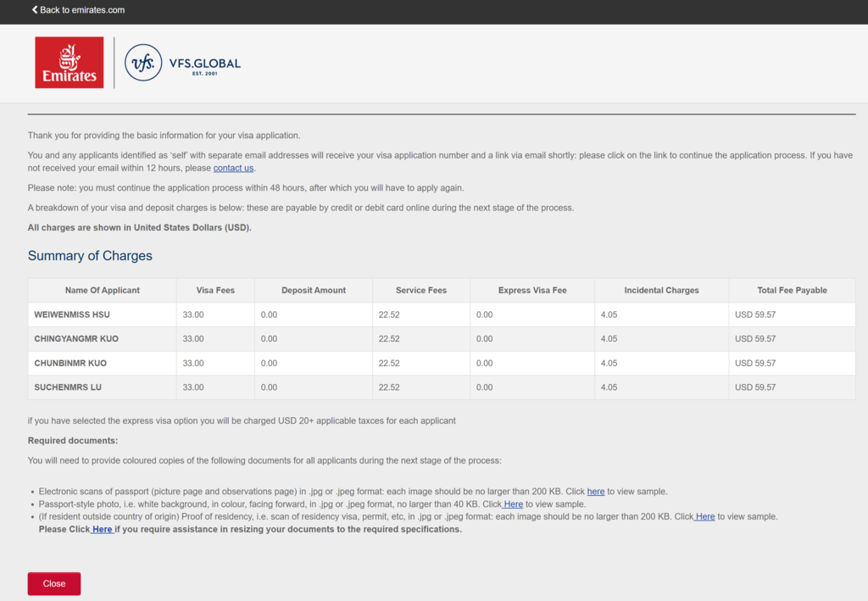Select applicant WEIWENMISS HSU in the table
Screen dimensions: 868x601
(72, 314)
